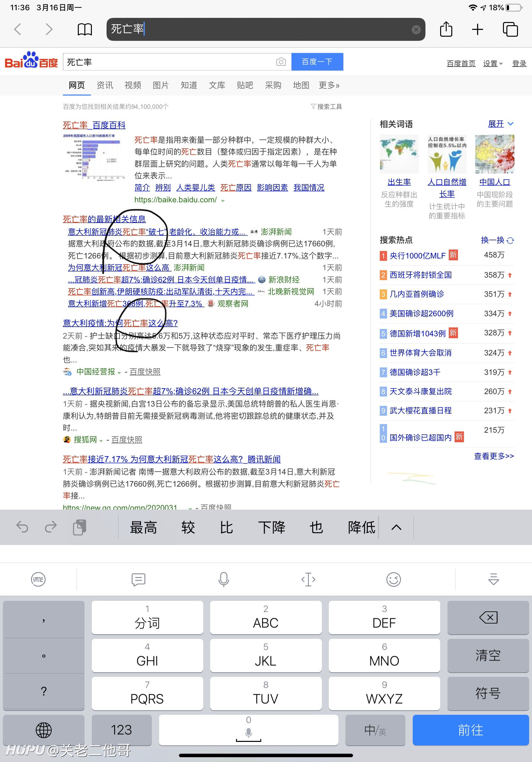The height and width of the screenshot is (762, 532).
Task: Tap the 1 分词 key
Action: 147,617
